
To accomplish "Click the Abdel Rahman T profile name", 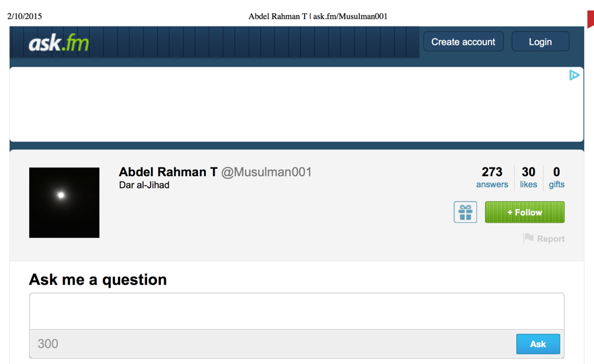I will coord(168,172).
